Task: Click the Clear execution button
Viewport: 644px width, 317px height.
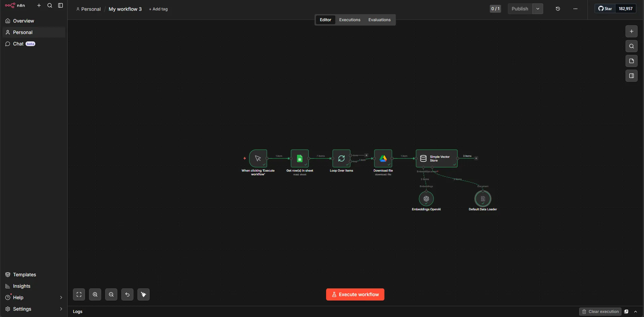Action: pyautogui.click(x=600, y=312)
